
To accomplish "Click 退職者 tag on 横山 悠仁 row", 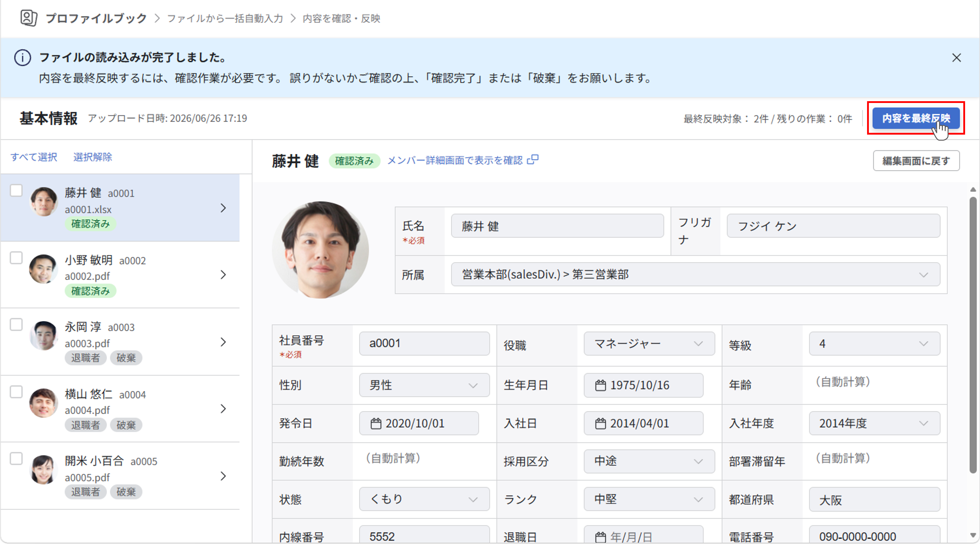I will pyautogui.click(x=85, y=425).
